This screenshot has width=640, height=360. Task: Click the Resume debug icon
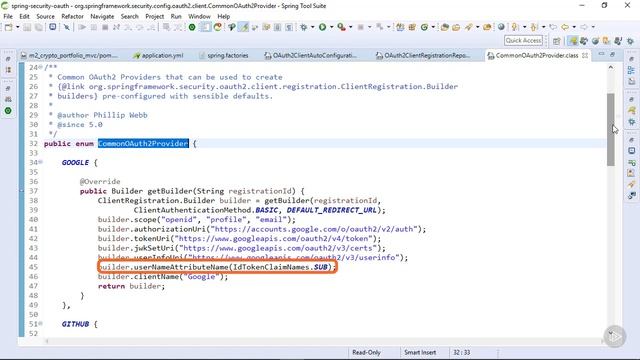tap(82, 27)
